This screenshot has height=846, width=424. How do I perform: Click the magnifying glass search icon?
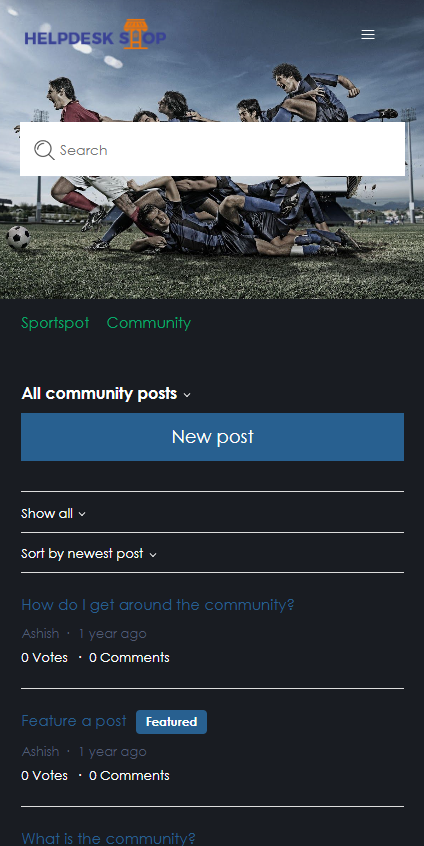(x=44, y=150)
